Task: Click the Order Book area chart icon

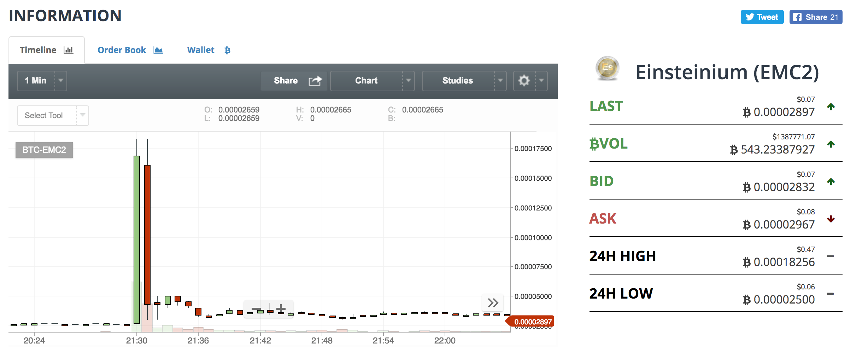Action: [158, 50]
